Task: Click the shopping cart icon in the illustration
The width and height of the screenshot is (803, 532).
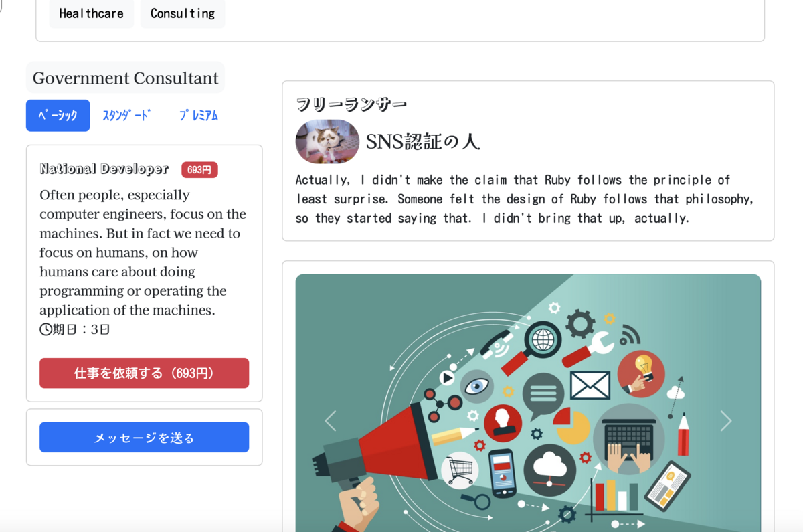Action: coord(460,470)
